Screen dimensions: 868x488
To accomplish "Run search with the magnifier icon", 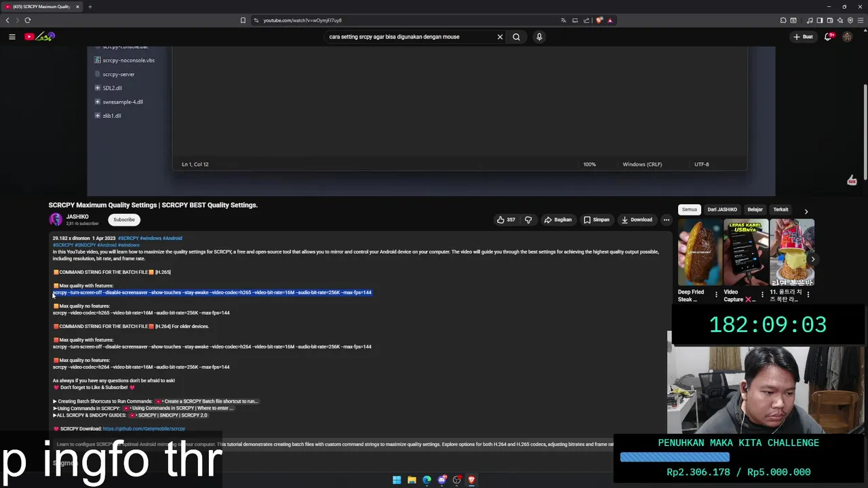I will 516,37.
